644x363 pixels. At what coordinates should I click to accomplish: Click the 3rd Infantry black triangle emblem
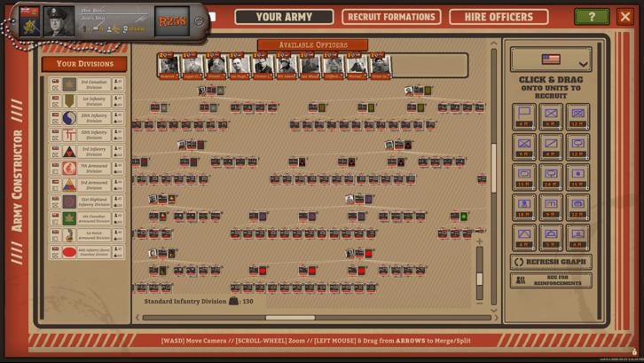click(x=69, y=152)
